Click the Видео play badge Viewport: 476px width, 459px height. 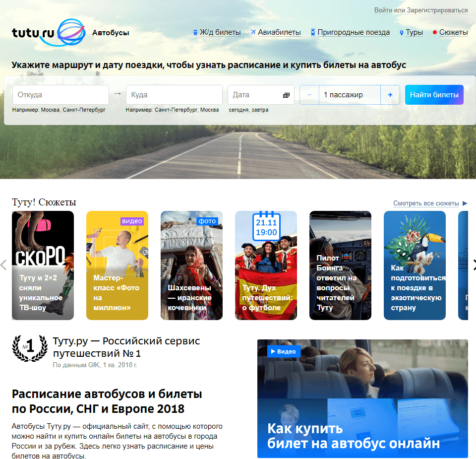[284, 351]
